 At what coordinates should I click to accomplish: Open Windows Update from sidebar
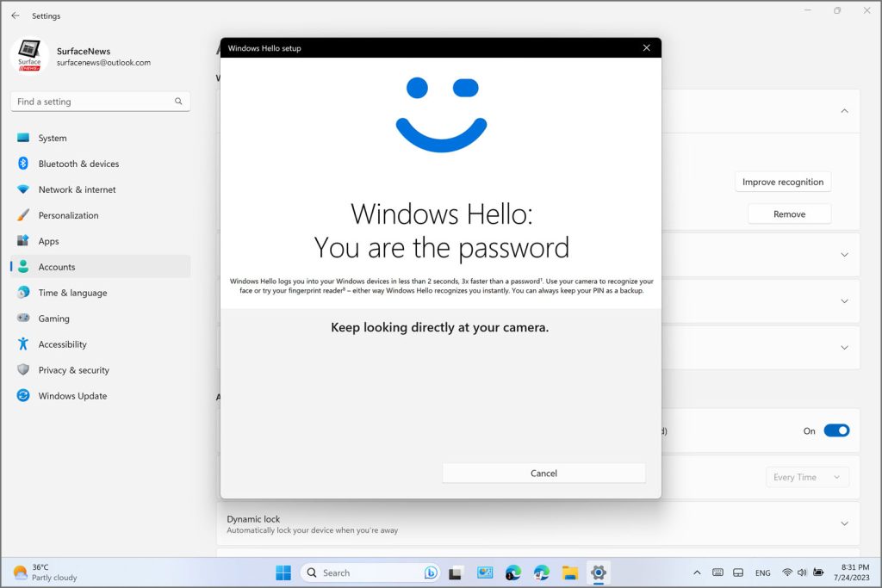pyautogui.click(x=72, y=396)
